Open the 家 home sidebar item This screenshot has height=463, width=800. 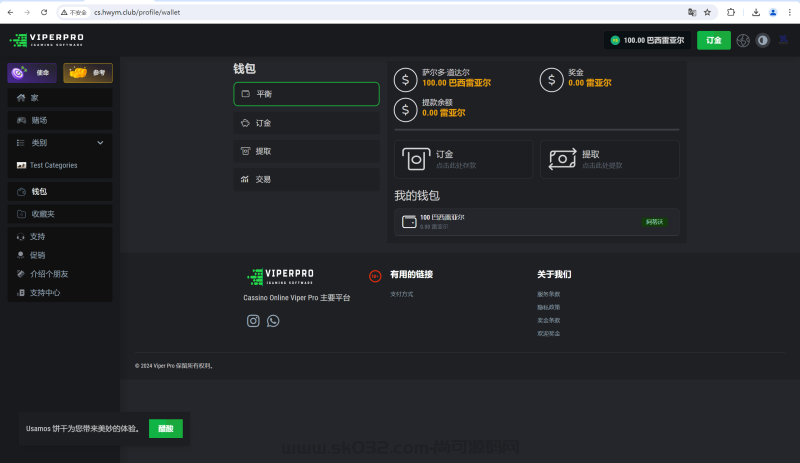[x=34, y=98]
